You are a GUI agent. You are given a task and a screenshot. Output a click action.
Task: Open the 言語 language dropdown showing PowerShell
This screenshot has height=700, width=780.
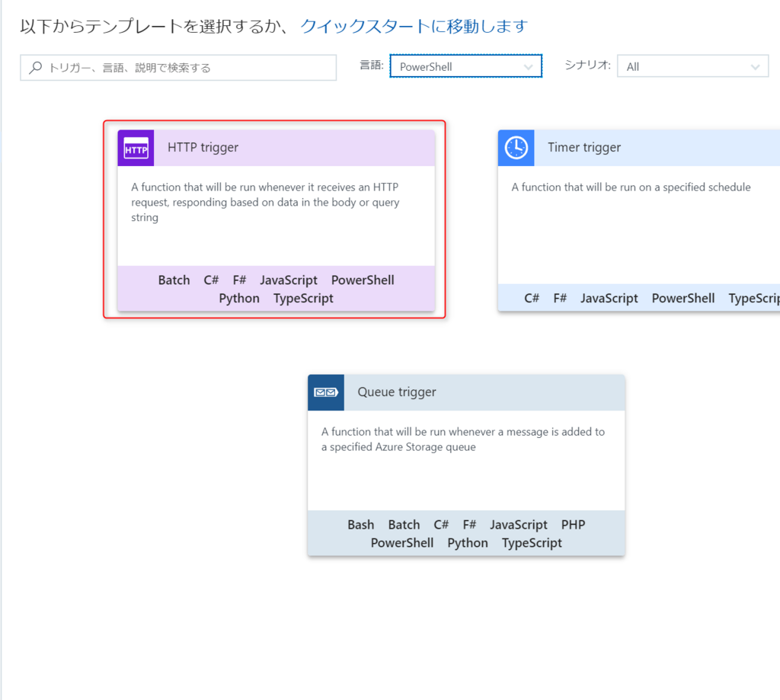point(465,66)
